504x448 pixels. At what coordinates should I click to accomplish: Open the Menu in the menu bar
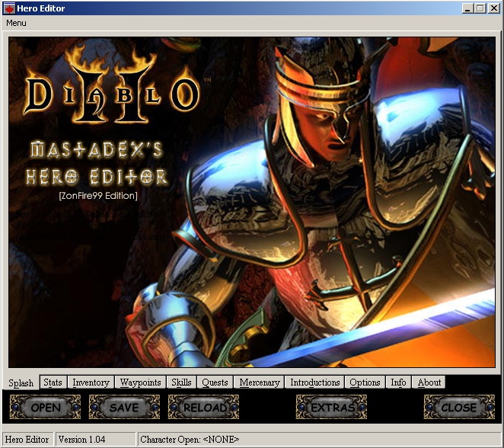click(16, 23)
